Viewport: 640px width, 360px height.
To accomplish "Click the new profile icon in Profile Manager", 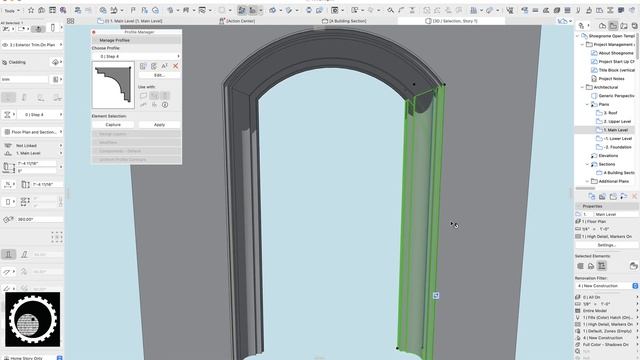I will (143, 66).
